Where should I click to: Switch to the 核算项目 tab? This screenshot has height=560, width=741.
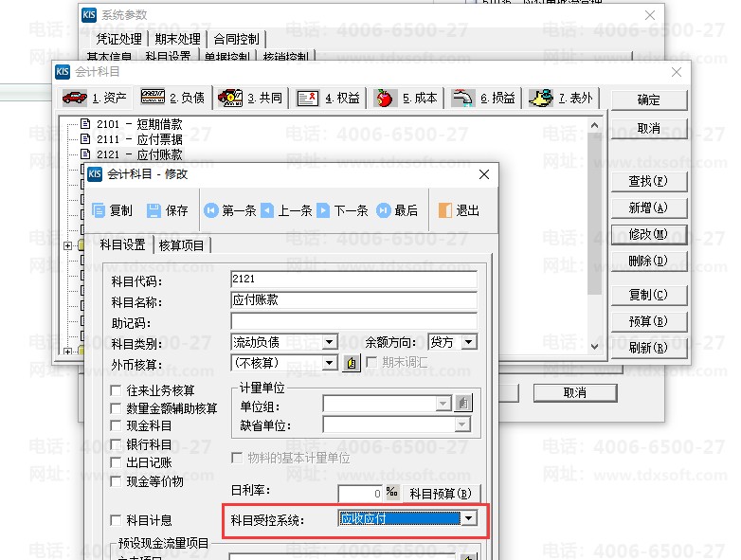pos(183,245)
